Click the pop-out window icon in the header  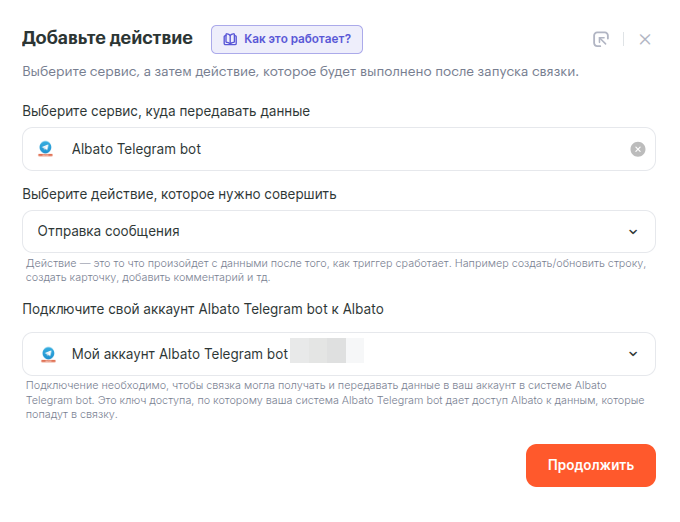[601, 40]
